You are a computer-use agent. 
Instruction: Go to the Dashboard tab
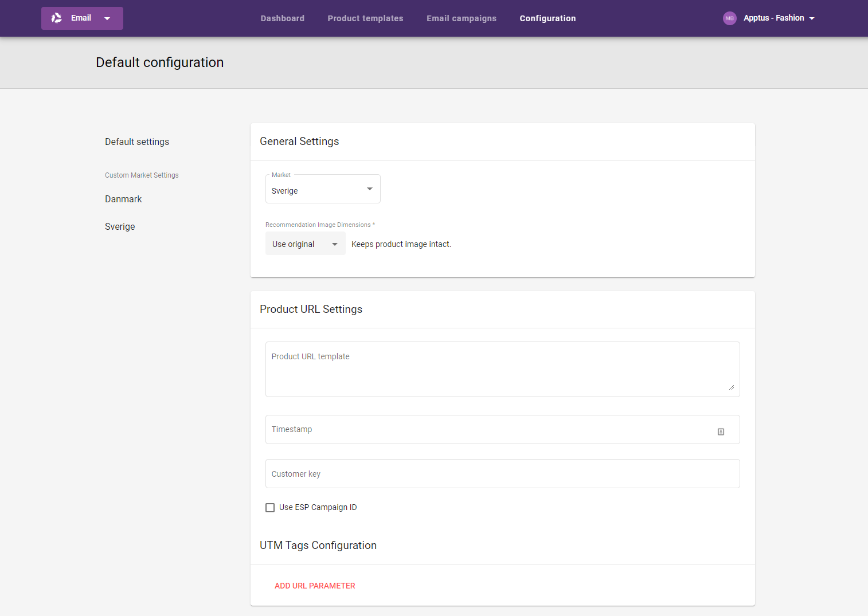coord(283,18)
